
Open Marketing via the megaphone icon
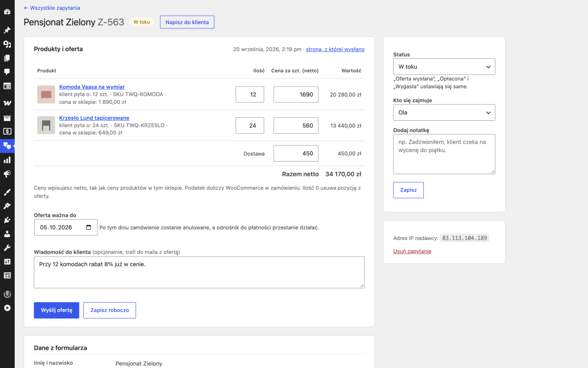coord(7,174)
